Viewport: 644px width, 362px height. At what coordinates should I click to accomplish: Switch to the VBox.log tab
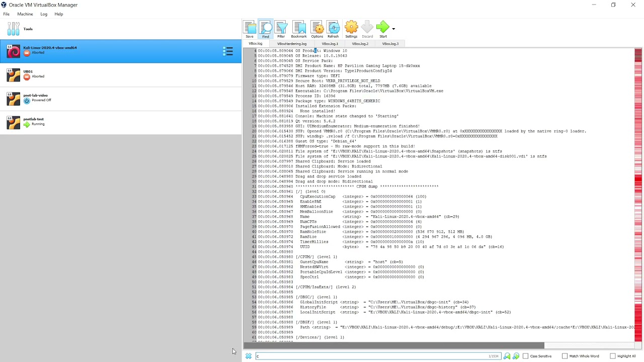click(256, 44)
